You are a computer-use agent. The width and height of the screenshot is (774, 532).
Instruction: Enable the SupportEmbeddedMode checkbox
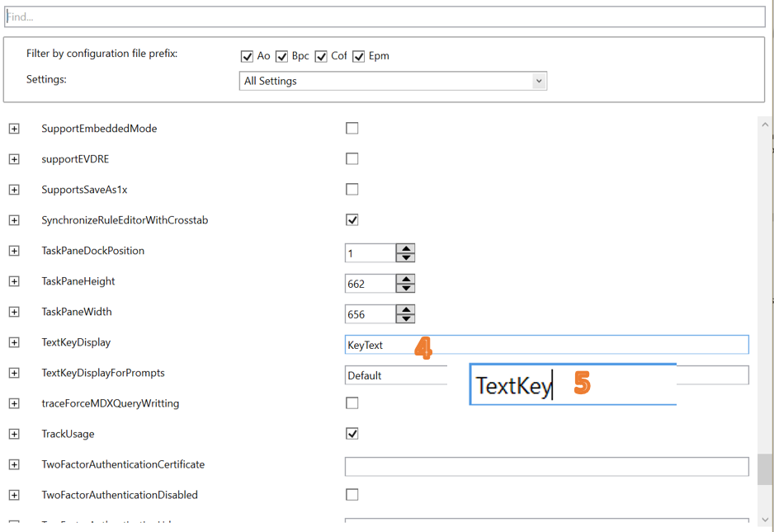352,129
